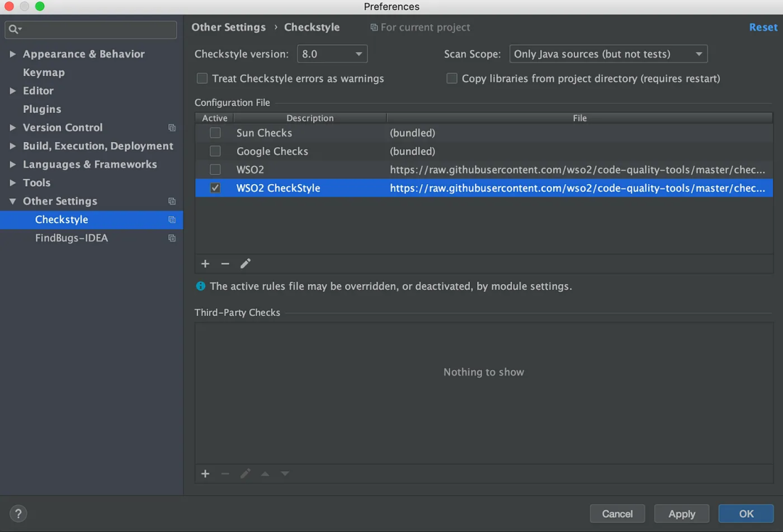783x532 pixels.
Task: Expand the Version Control section arrow
Action: pos(13,128)
